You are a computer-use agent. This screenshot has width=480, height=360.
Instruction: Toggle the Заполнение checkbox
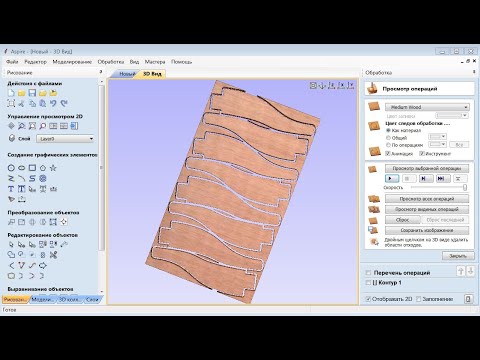[x=419, y=299]
